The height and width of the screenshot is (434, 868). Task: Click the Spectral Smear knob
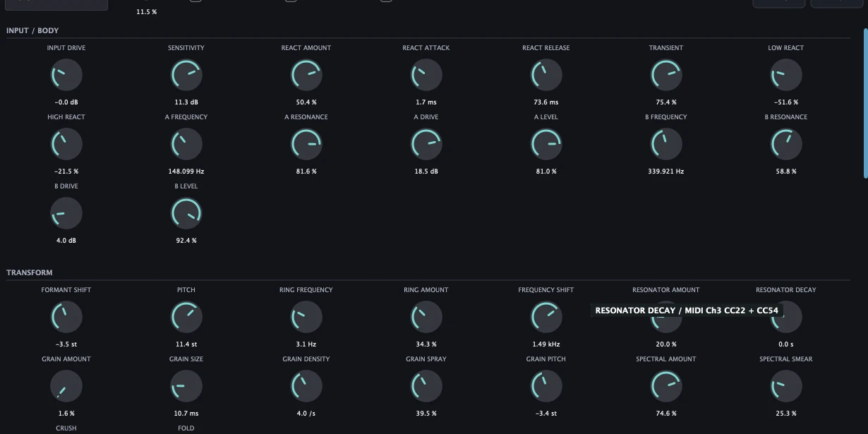786,386
